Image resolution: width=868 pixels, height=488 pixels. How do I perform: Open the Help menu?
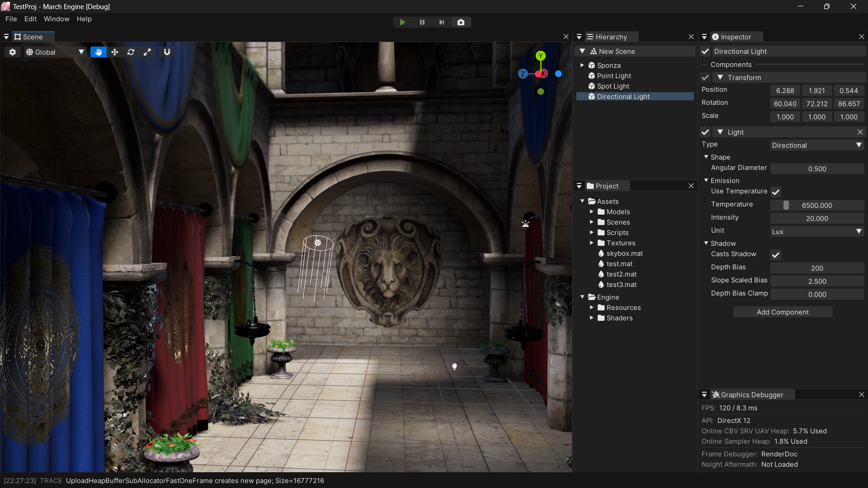click(x=84, y=19)
